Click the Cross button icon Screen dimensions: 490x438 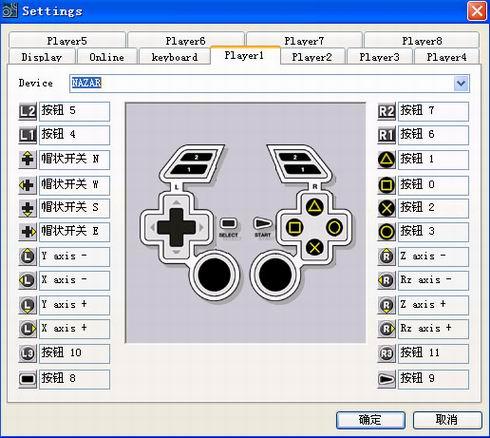point(387,208)
